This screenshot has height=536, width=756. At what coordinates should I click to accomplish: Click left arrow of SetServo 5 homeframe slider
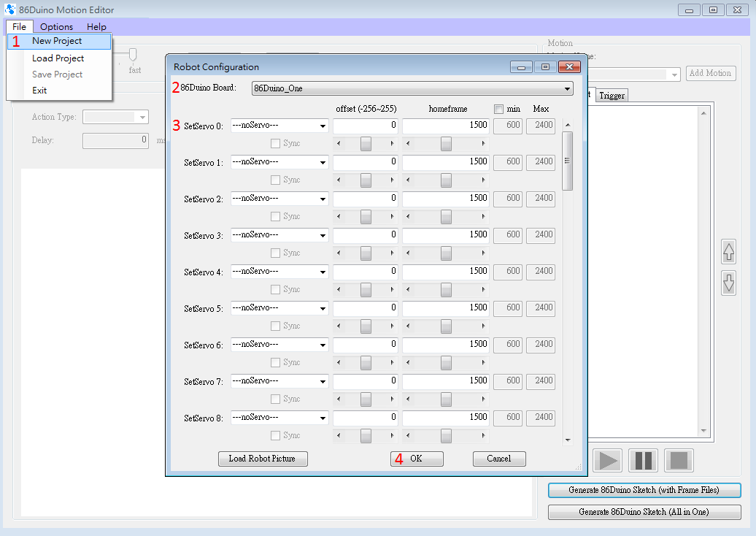click(x=408, y=326)
